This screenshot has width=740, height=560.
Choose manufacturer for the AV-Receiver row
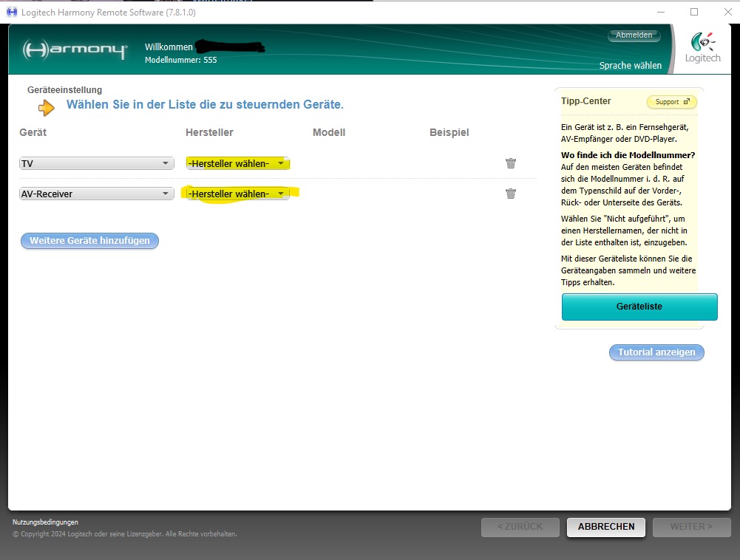click(237, 194)
